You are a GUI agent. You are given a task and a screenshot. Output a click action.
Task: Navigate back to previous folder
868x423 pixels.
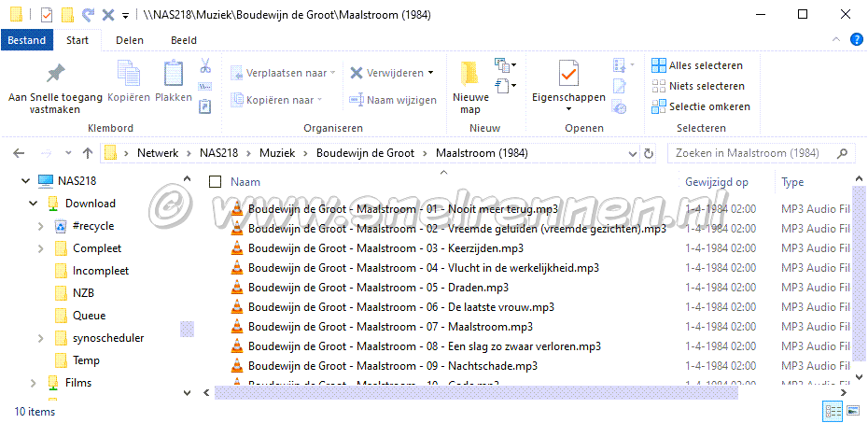[19, 153]
